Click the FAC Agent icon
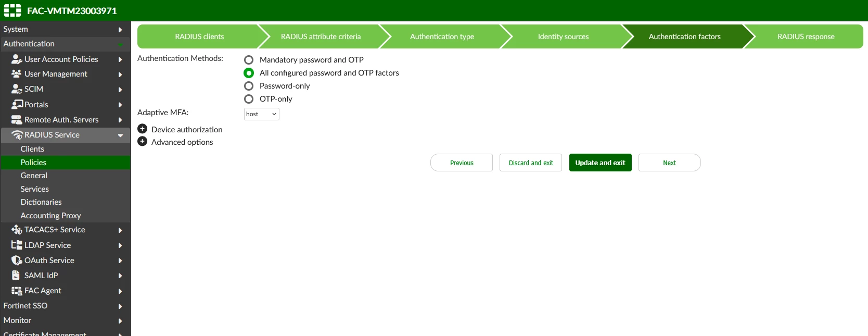 click(x=17, y=291)
